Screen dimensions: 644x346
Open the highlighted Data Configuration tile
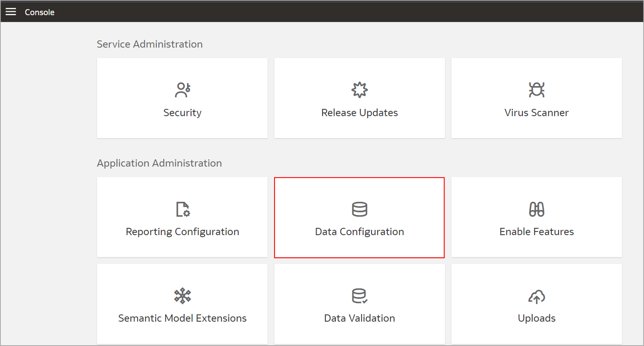coord(360,217)
